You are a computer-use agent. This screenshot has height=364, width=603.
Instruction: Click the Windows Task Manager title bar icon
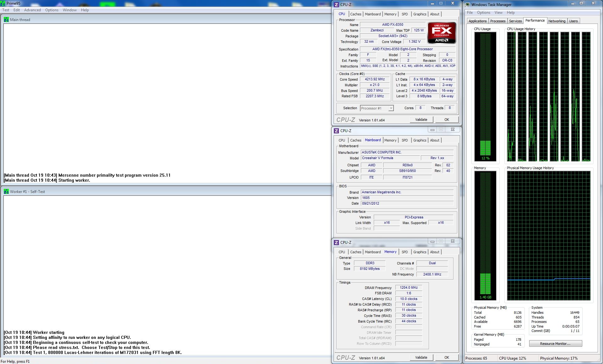[468, 4]
